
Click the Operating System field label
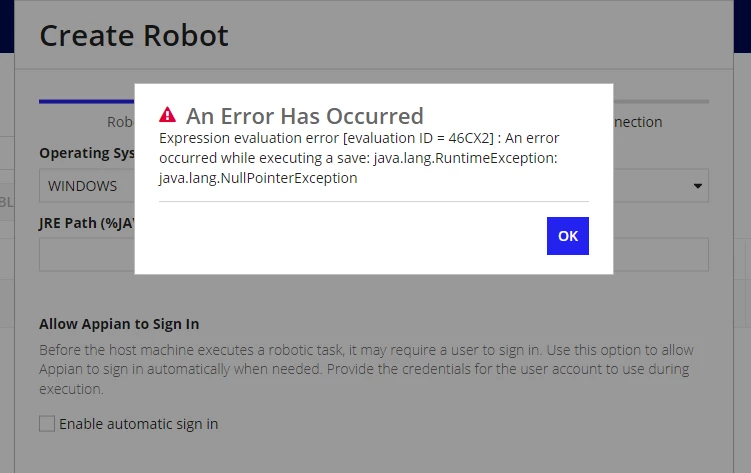pyautogui.click(x=87, y=153)
